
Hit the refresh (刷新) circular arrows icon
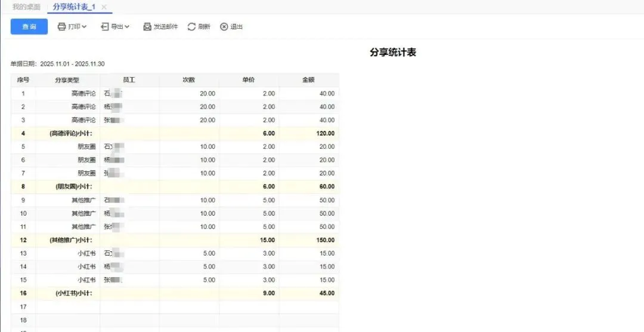coord(191,27)
